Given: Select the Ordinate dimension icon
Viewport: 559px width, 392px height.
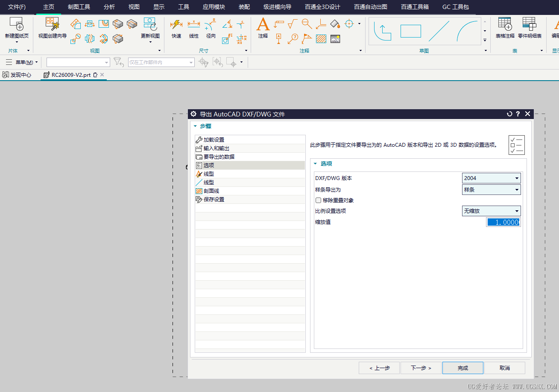Looking at the screenshot, I should [241, 39].
